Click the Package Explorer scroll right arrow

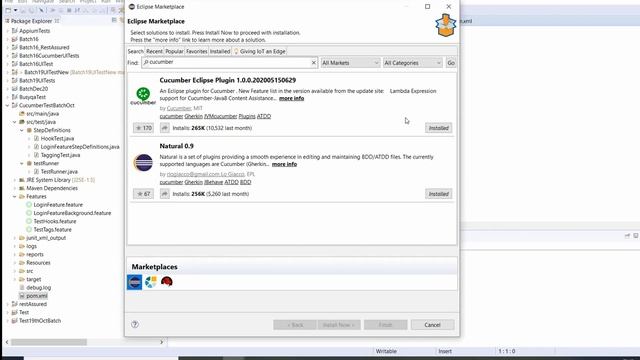tap(162, 342)
